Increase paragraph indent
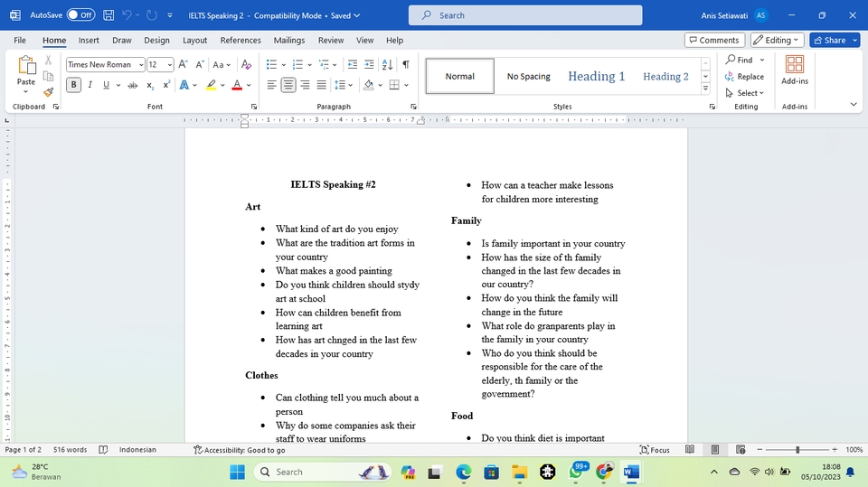Viewport: 868px width, 487px height. pos(369,65)
